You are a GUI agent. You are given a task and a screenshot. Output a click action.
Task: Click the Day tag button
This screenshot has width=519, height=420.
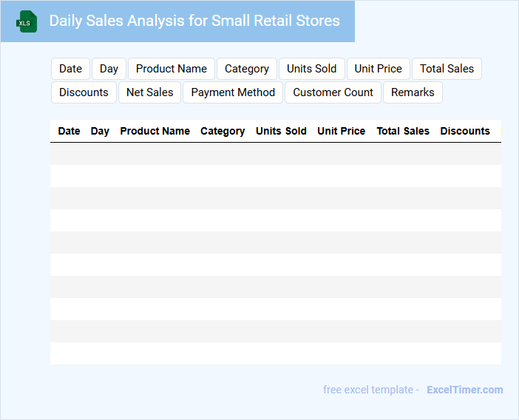pyautogui.click(x=109, y=69)
